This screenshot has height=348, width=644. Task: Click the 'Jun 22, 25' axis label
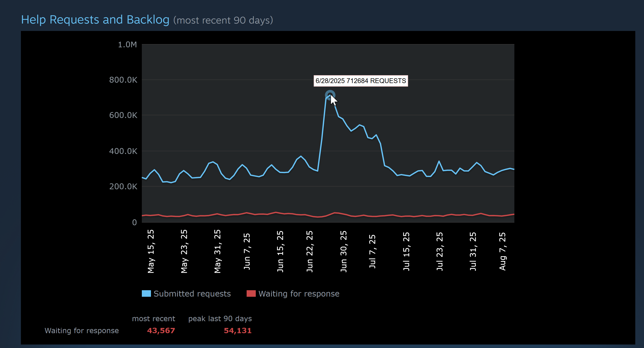tap(310, 251)
